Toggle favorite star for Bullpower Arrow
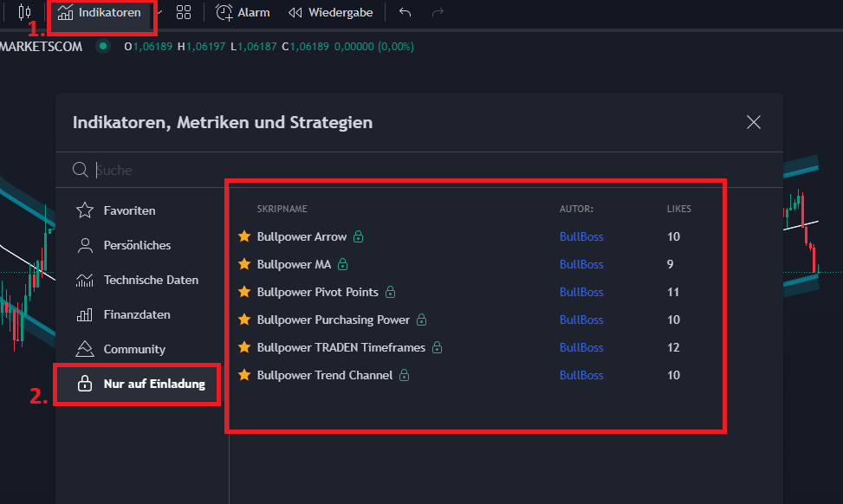Viewport: 843px width, 504px height. pyautogui.click(x=244, y=236)
